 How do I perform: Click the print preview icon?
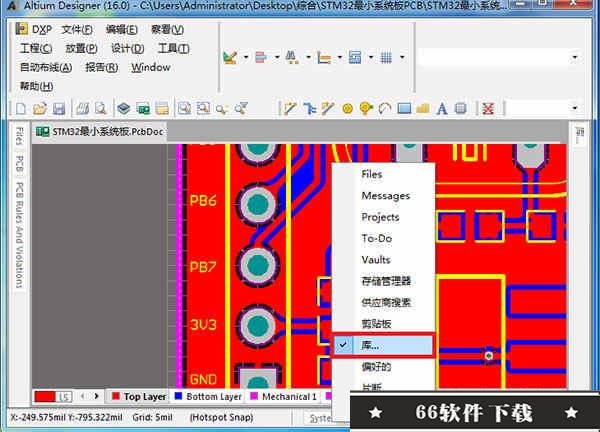tap(101, 109)
